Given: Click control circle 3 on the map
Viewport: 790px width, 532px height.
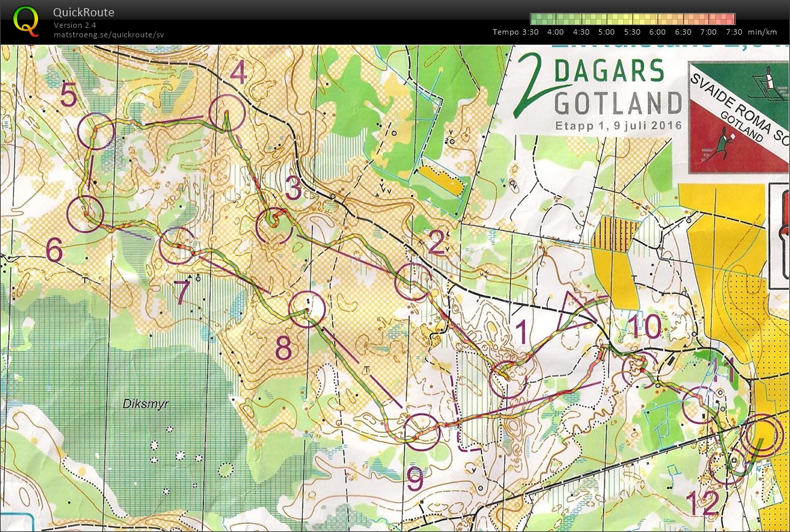Looking at the screenshot, I should 274,226.
